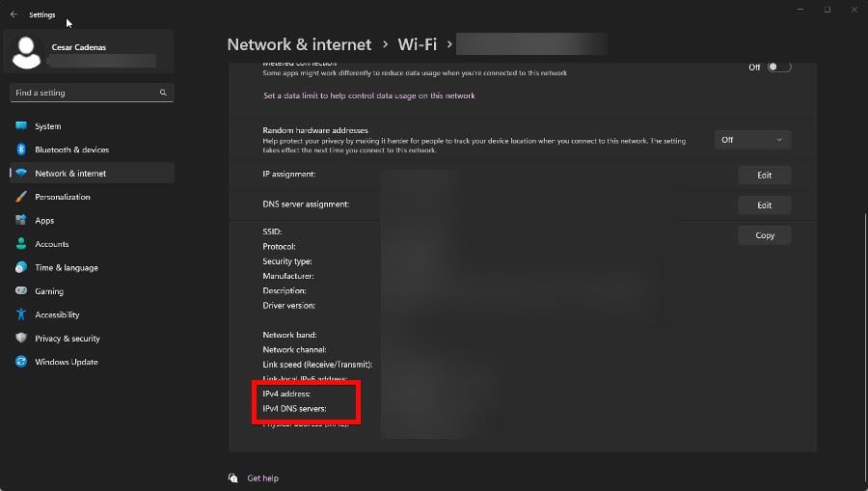This screenshot has width=868, height=491.
Task: Edit the DNS server assignment
Action: coord(765,205)
